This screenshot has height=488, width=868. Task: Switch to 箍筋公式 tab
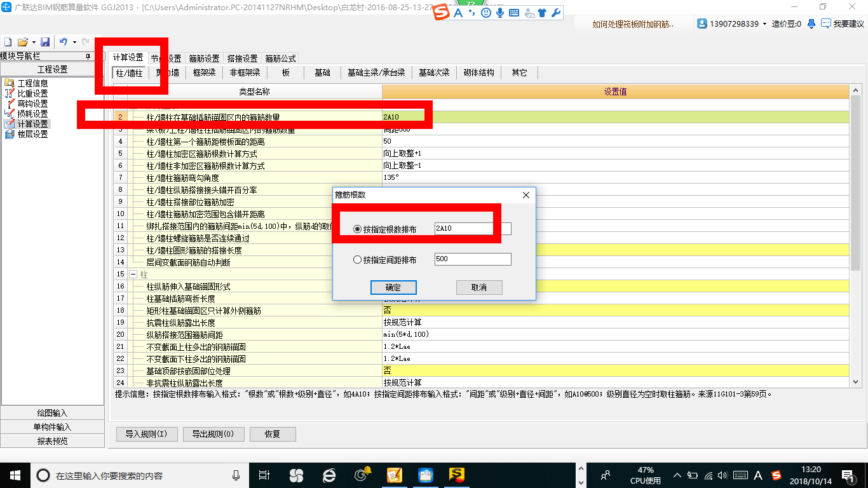280,58
